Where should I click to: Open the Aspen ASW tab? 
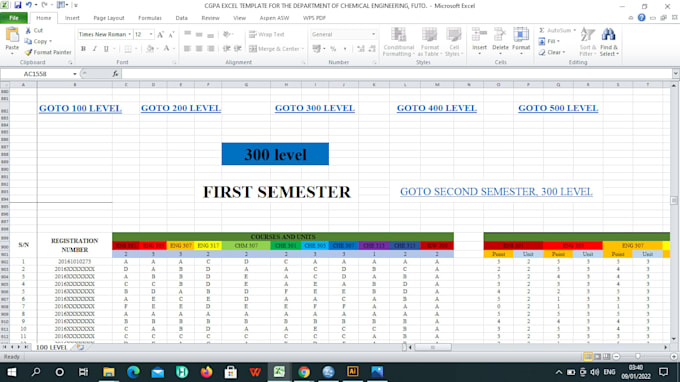pos(274,18)
